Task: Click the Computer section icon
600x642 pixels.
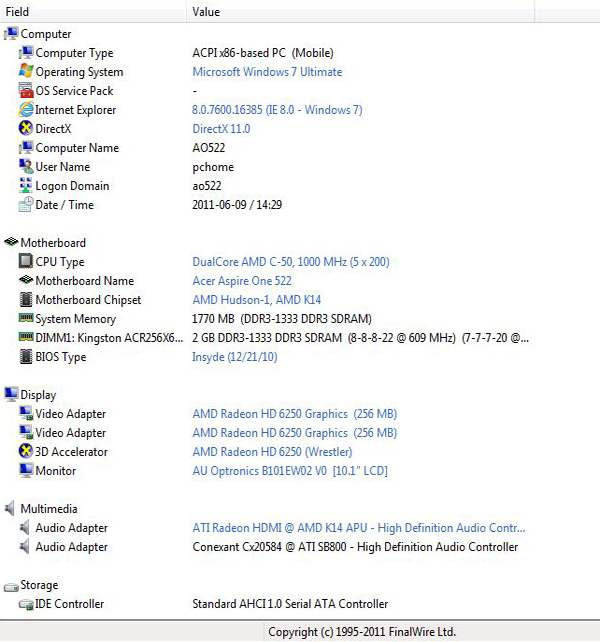Action: [11, 33]
